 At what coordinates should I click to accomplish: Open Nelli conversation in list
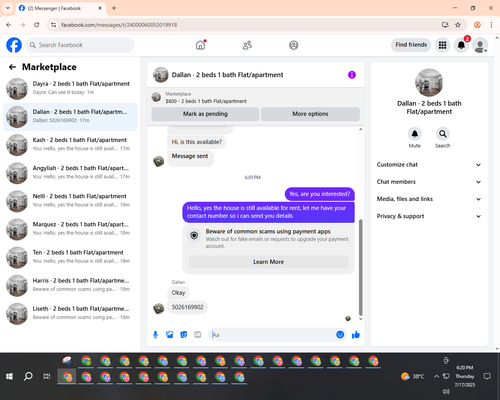(70, 201)
